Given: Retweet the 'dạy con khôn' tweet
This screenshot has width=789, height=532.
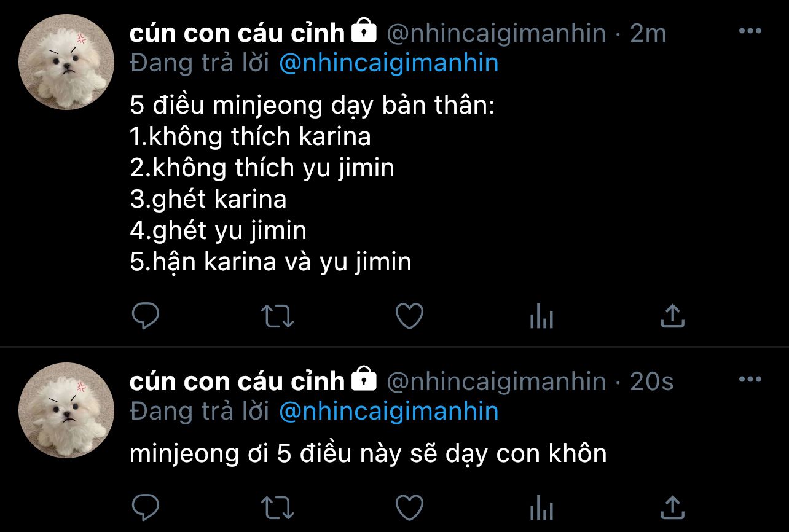Looking at the screenshot, I should pyautogui.click(x=278, y=508).
